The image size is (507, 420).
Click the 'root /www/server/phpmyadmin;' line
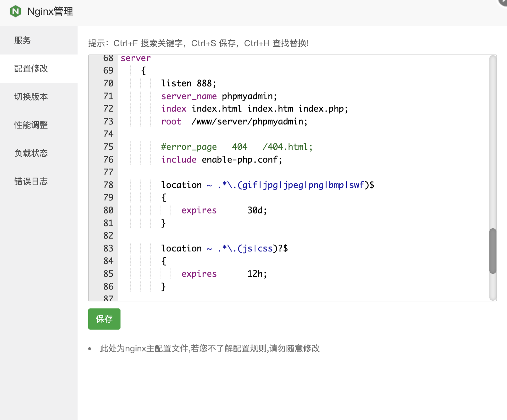(234, 122)
